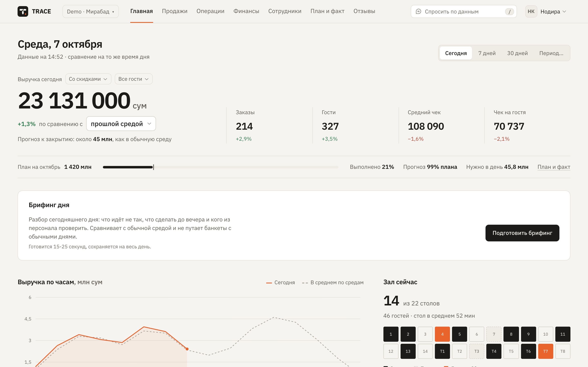Select orange table T7 tile
Image resolution: width=588 pixels, height=367 pixels.
point(546,351)
